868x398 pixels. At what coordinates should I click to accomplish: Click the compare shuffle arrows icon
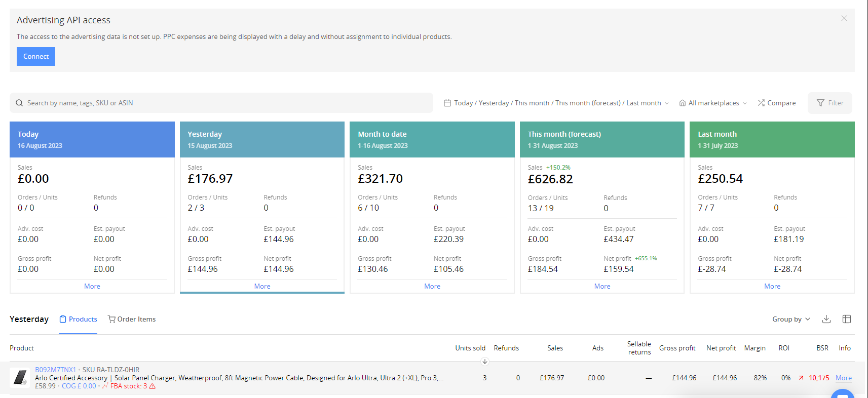(761, 103)
